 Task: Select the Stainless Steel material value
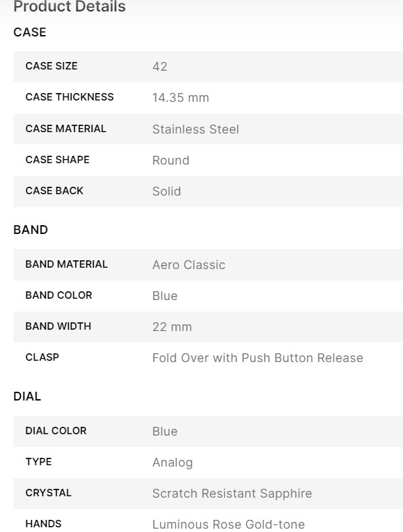click(195, 129)
